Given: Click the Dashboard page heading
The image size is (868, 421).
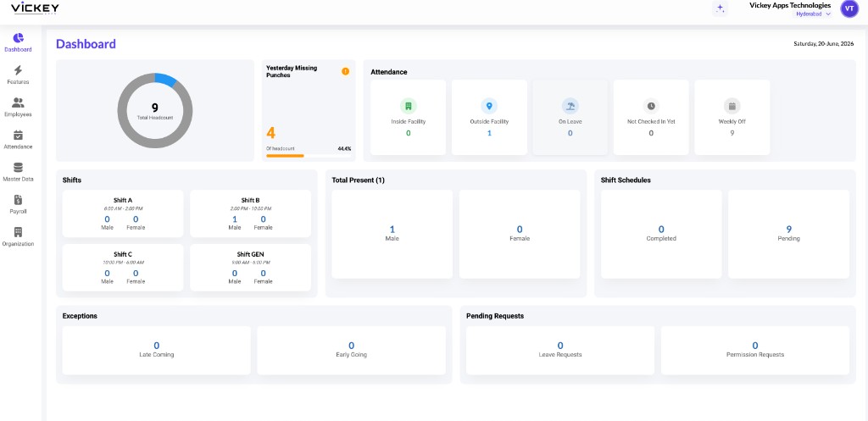Looking at the screenshot, I should pos(86,44).
